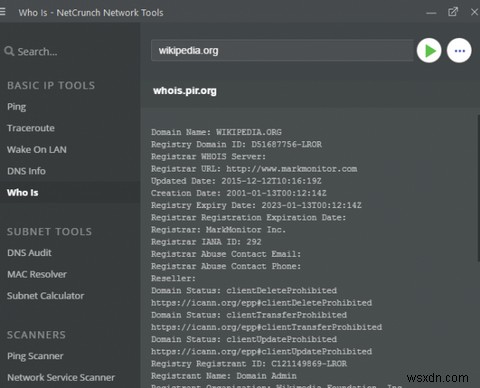Click the Registry Expiry Date line
Image resolution: width=480 pixels, height=388 pixels.
coord(256,205)
